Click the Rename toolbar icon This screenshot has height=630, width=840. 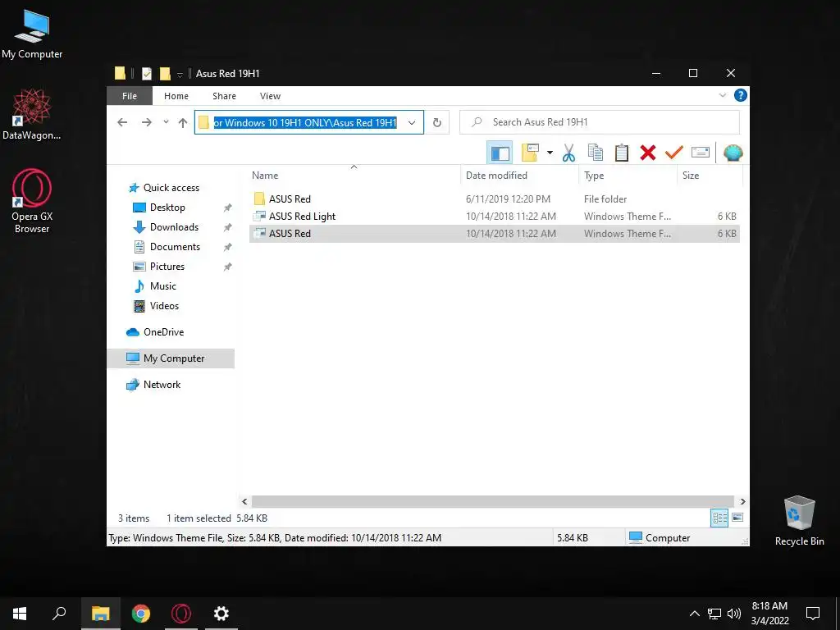(x=701, y=153)
